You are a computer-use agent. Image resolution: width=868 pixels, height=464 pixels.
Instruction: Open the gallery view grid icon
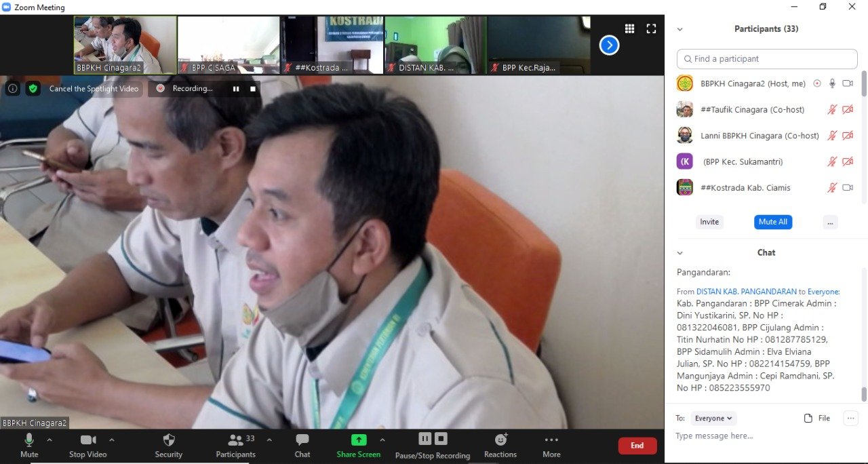629,28
